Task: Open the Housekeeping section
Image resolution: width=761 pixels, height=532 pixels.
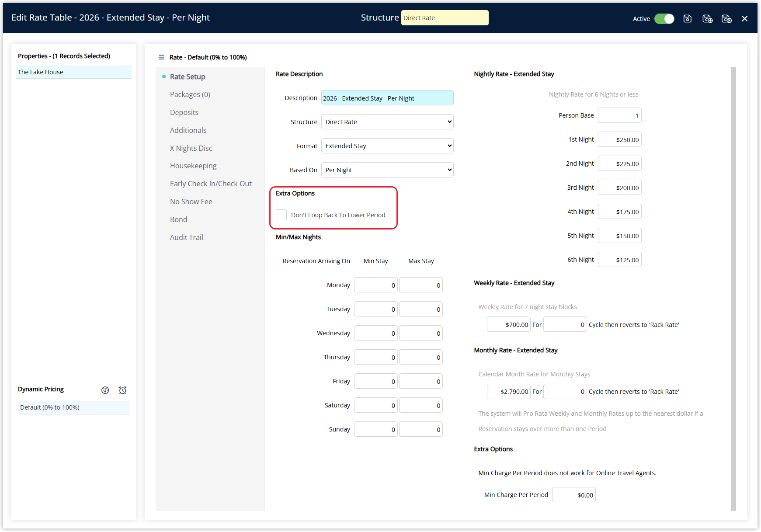Action: tap(193, 166)
